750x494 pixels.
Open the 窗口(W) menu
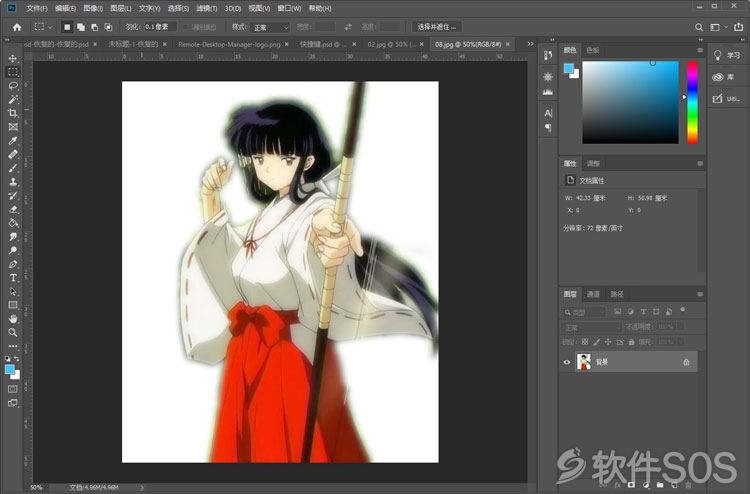289,8
